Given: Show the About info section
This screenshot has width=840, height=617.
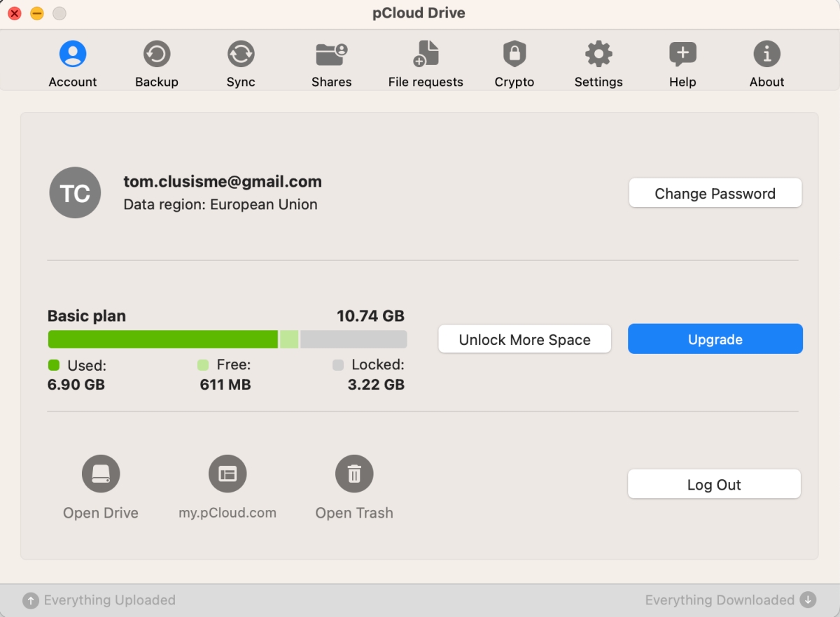Looking at the screenshot, I should click(x=766, y=55).
